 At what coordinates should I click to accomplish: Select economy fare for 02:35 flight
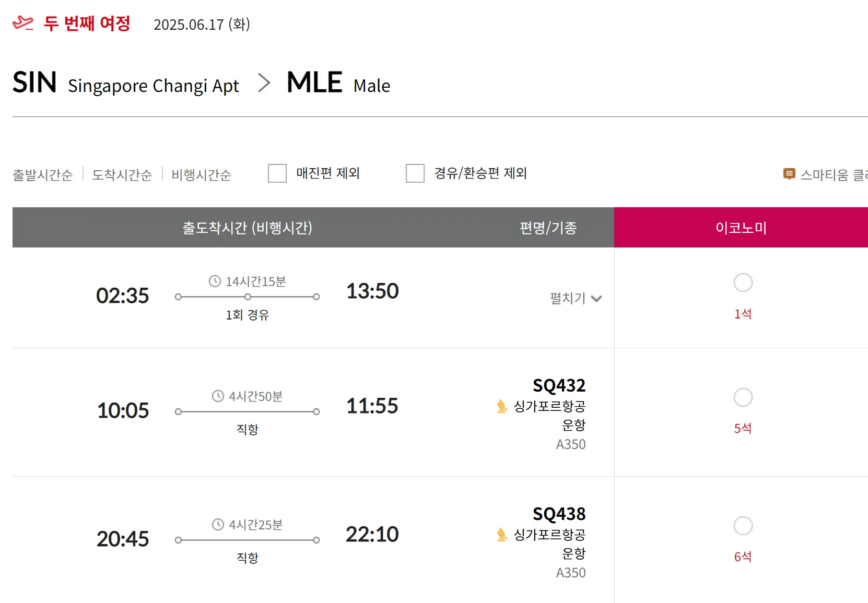(x=743, y=282)
